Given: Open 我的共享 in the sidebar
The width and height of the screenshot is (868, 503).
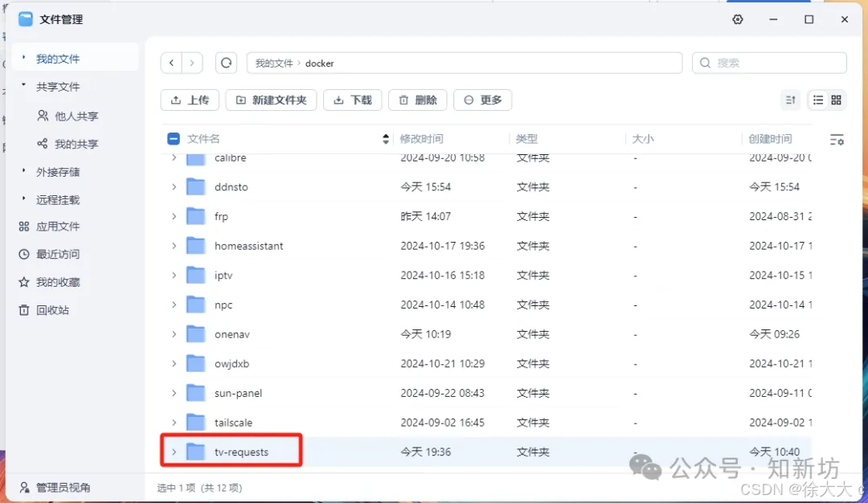Looking at the screenshot, I should pos(76,144).
